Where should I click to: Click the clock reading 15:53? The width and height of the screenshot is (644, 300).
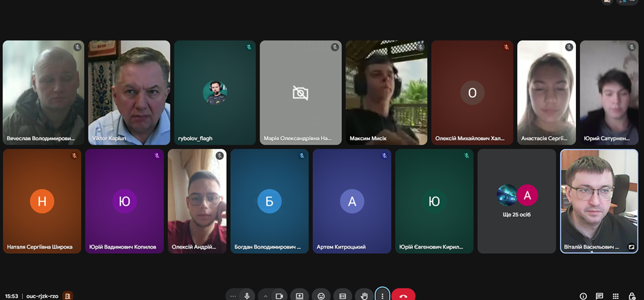[12, 296]
